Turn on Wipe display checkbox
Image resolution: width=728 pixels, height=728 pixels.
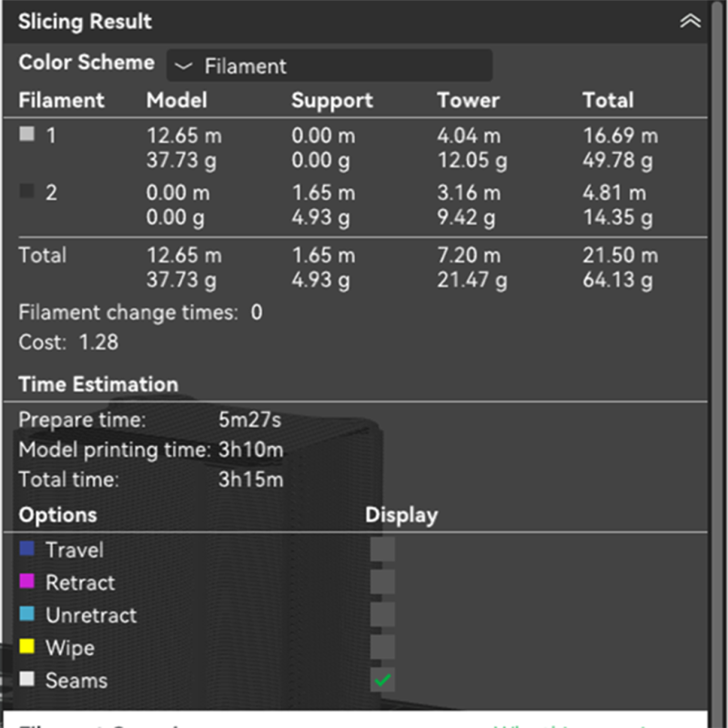(383, 648)
